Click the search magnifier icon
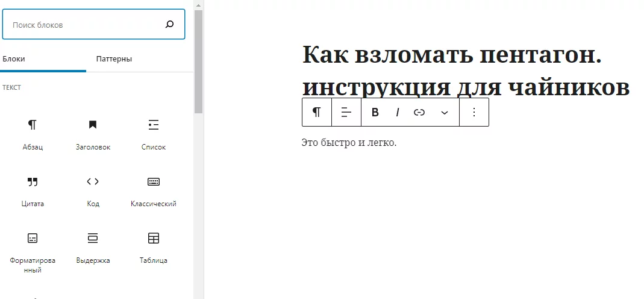Viewport: 644px width, 299px height. click(169, 24)
